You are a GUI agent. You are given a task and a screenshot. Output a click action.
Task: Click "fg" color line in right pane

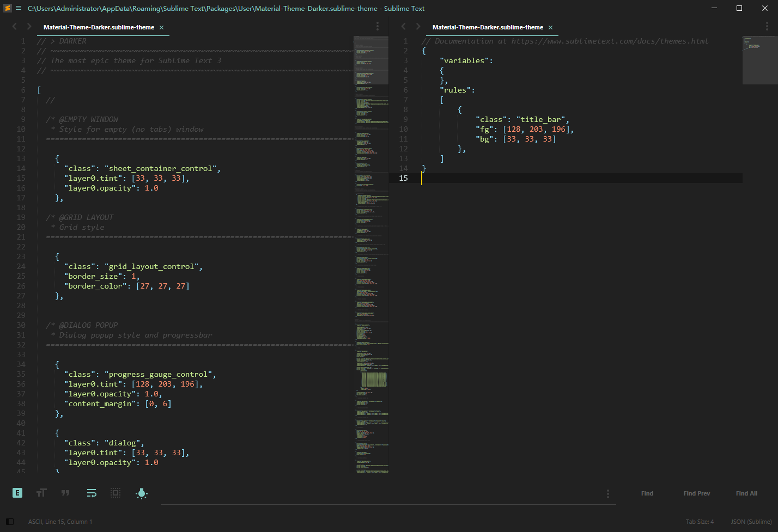(x=525, y=129)
